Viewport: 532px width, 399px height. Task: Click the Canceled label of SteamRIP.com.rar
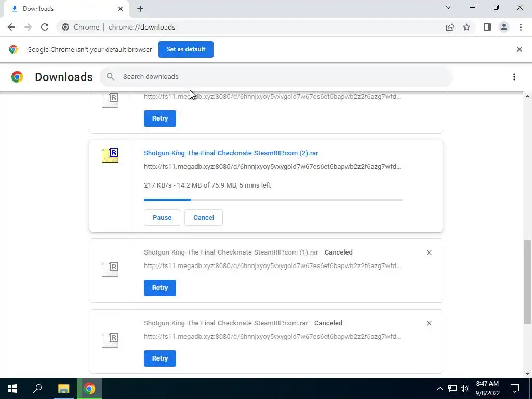[328, 323]
